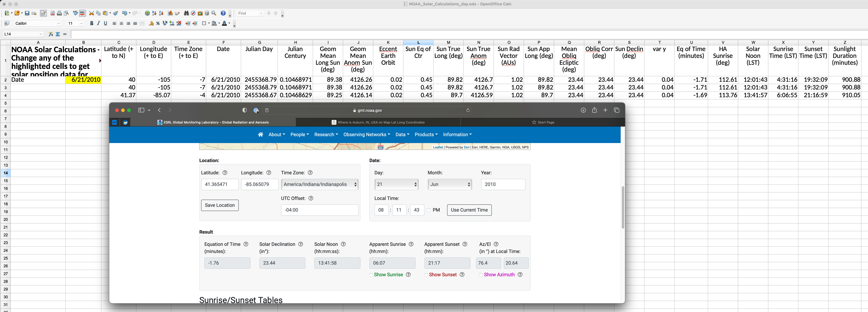Toggle Underline formatting
Viewport: 868px width, 312px height.
105,23
